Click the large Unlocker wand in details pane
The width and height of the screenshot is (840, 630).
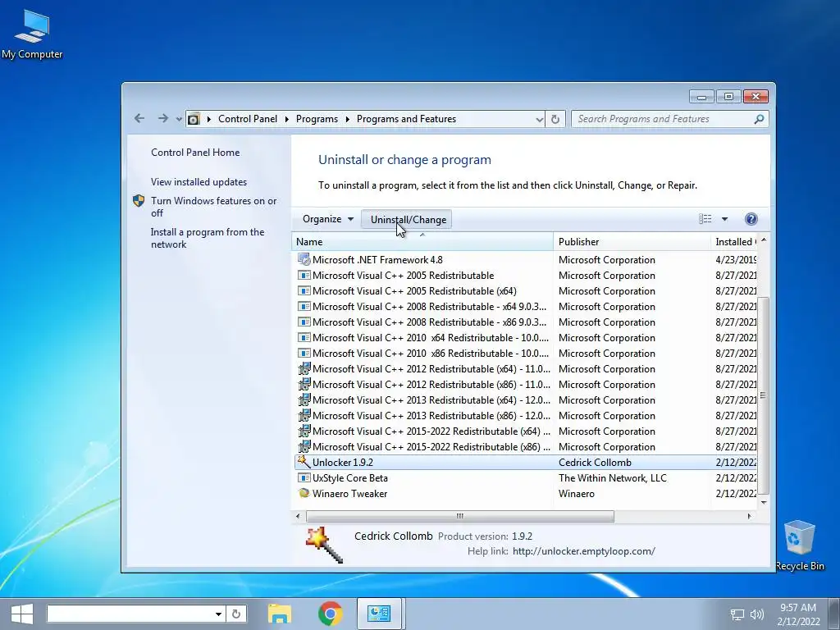point(324,545)
